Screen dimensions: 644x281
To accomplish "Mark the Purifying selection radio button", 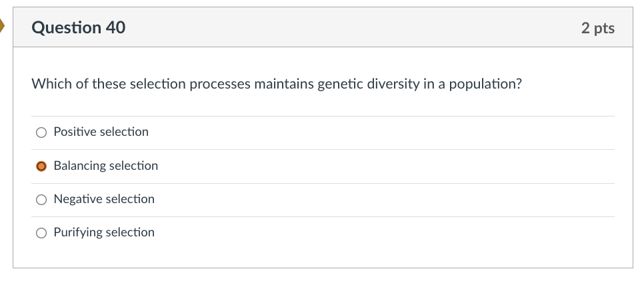I will (41, 232).
